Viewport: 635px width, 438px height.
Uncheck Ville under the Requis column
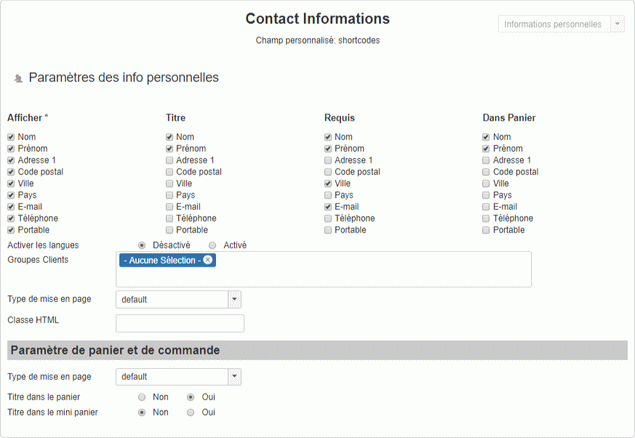pyautogui.click(x=329, y=184)
